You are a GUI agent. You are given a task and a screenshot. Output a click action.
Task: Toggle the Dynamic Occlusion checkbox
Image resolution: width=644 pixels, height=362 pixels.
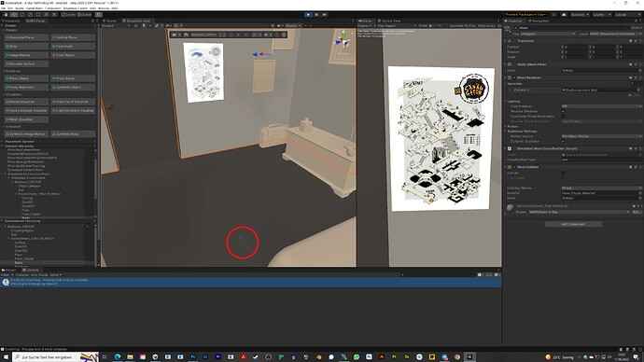563,141
